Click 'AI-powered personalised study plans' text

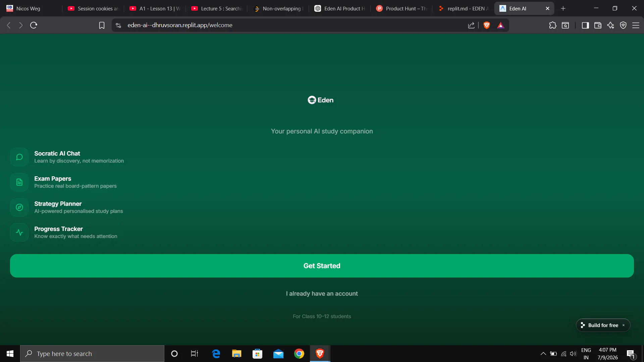click(78, 211)
